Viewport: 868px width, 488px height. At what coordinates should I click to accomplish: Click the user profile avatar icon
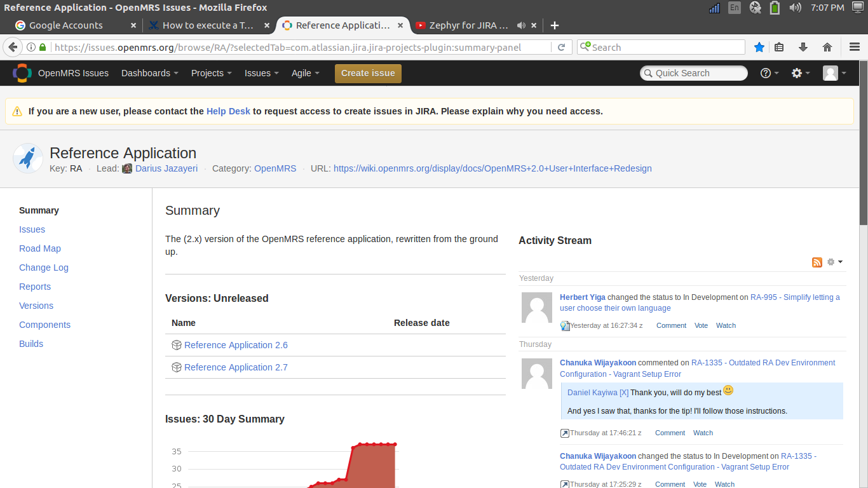pos(834,73)
